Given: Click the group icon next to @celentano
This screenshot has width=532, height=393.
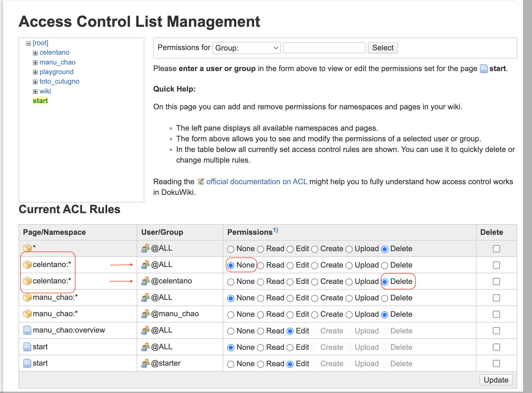Looking at the screenshot, I should coord(145,281).
